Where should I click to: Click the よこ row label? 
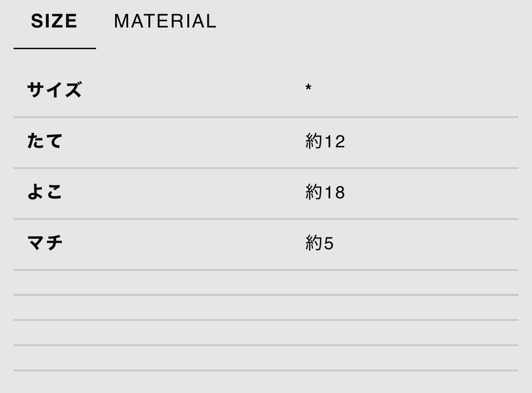click(45, 192)
